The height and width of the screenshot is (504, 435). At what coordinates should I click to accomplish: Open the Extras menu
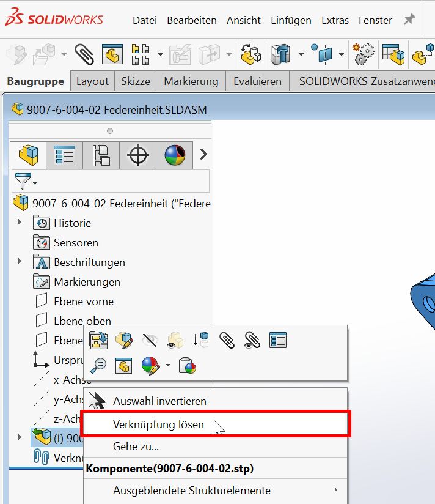coord(335,20)
